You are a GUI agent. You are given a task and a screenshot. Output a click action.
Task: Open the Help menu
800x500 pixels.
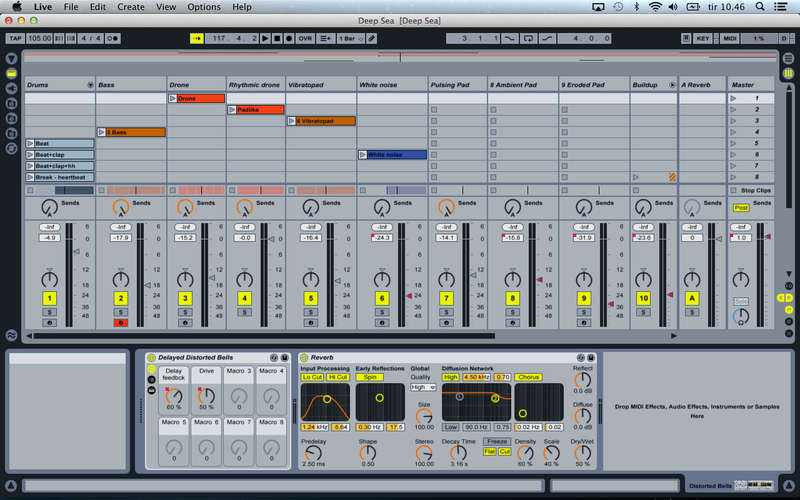tap(242, 7)
